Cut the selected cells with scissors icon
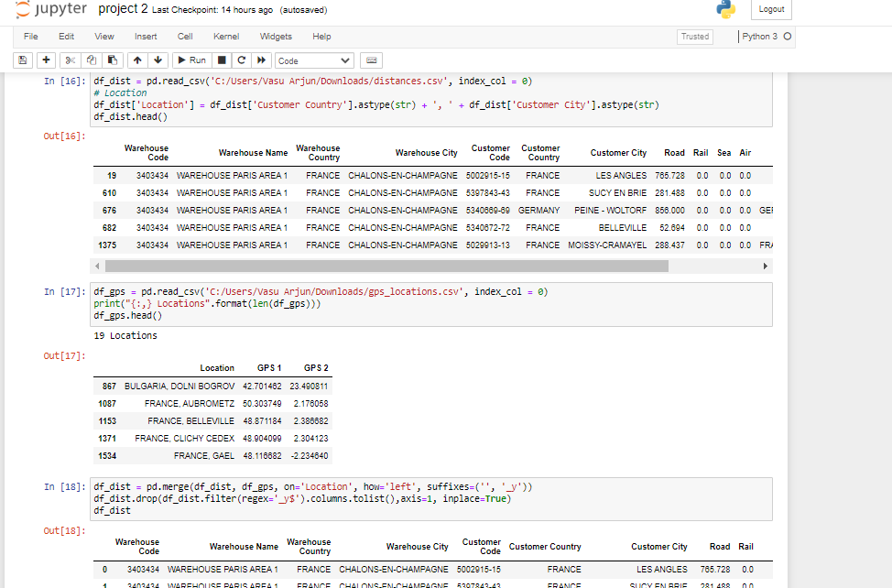The width and height of the screenshot is (892, 588). coord(70,60)
